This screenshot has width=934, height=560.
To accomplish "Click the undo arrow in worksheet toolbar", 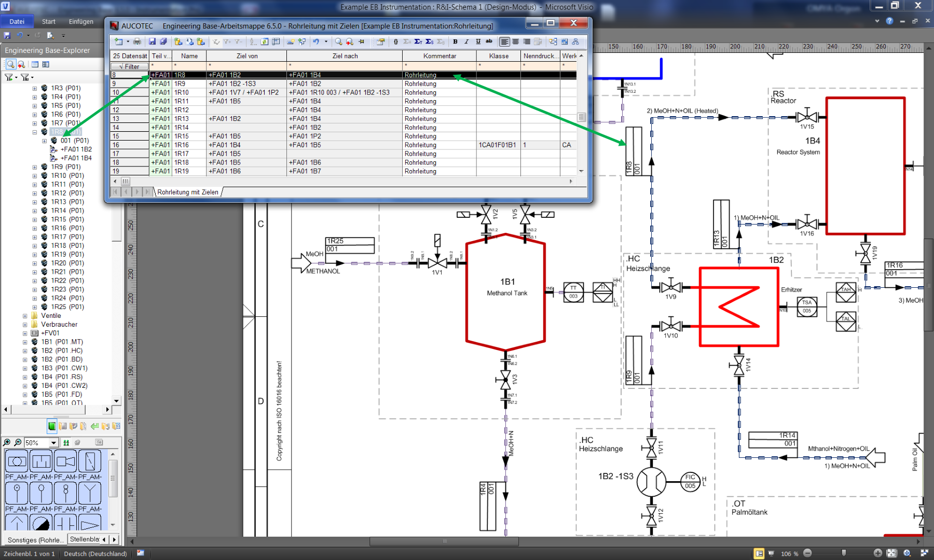I will click(315, 41).
